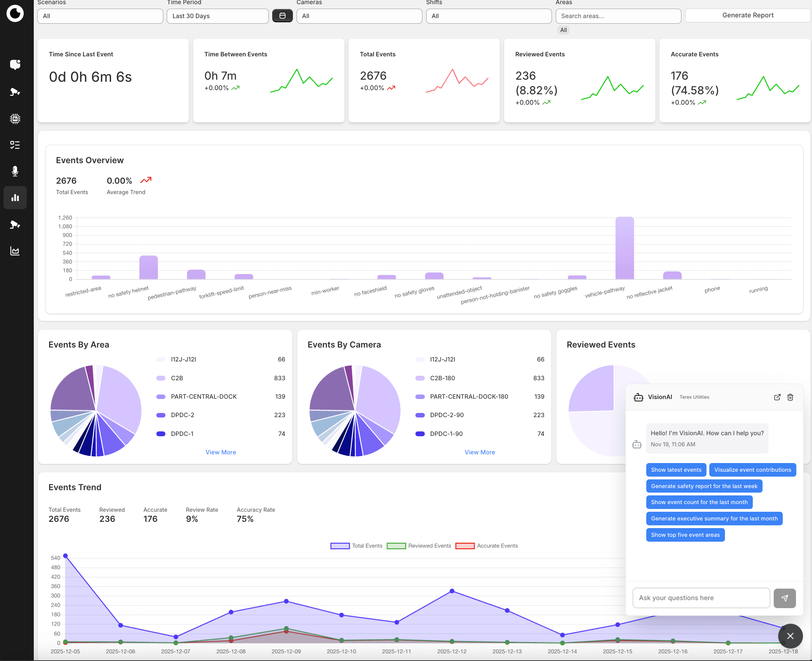Screen dimensions: 812x661
Task: Open View More under Events By Area
Action: point(220,452)
